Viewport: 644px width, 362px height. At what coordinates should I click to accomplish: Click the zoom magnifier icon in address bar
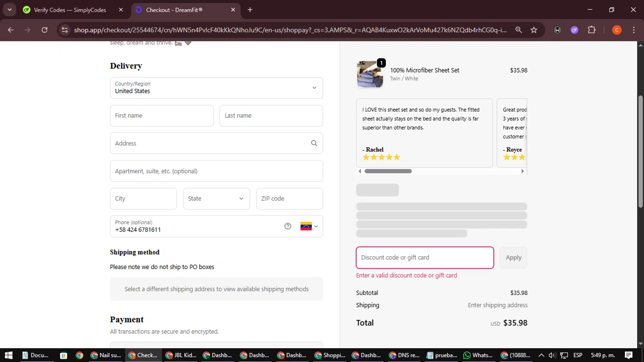pos(519,30)
